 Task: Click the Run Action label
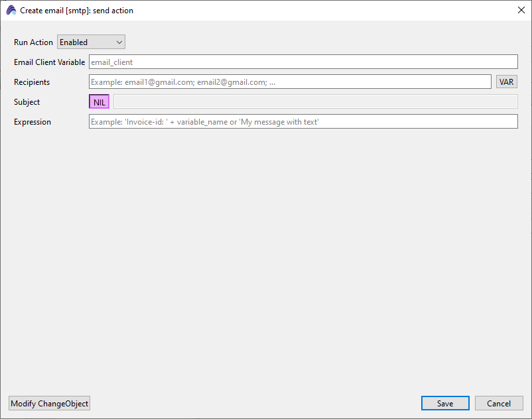33,42
